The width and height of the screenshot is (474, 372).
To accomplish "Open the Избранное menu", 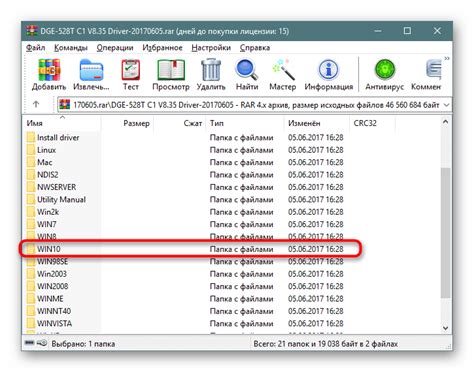I will (x=162, y=48).
